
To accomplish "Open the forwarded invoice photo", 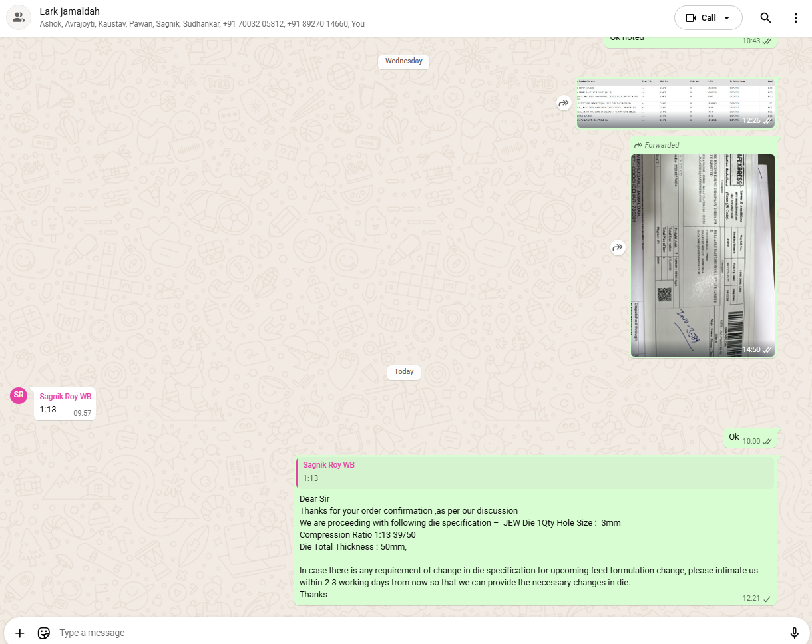I will pos(702,255).
